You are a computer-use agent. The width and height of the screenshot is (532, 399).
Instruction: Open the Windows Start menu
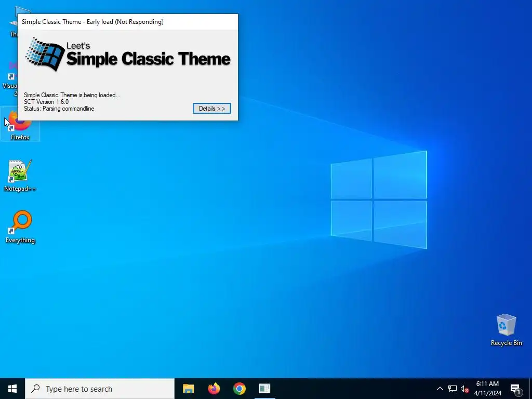coord(12,389)
